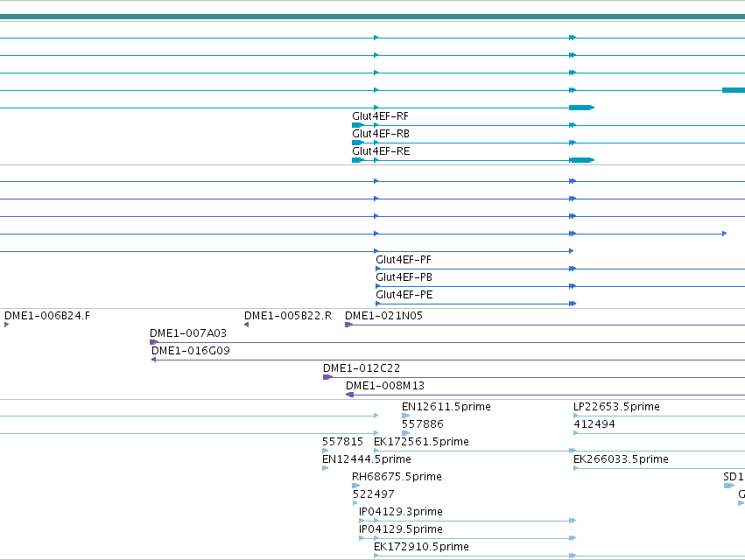Click the DME1-021N05 purple start block
The image size is (745, 560).
348,325
